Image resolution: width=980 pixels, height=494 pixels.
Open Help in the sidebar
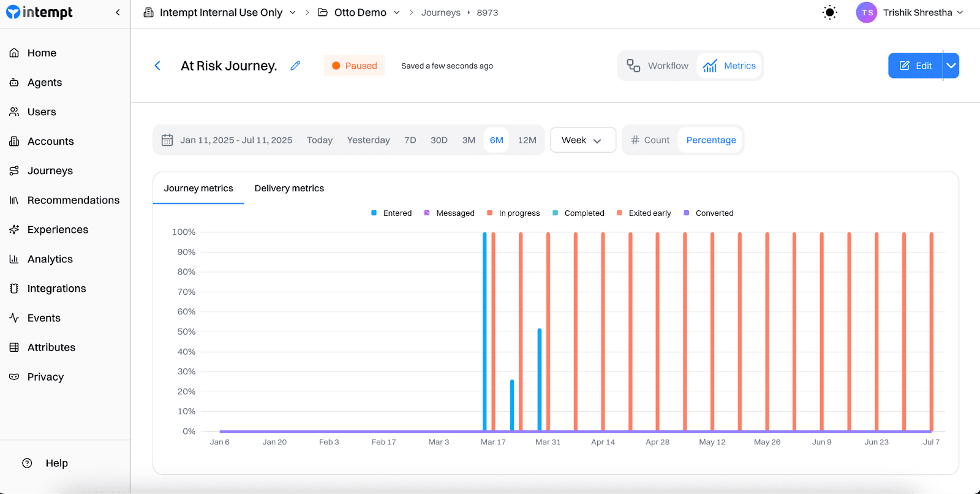(56, 463)
